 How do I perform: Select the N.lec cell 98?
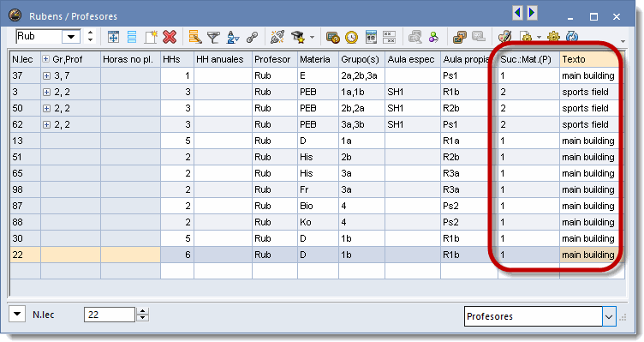pyautogui.click(x=25, y=189)
